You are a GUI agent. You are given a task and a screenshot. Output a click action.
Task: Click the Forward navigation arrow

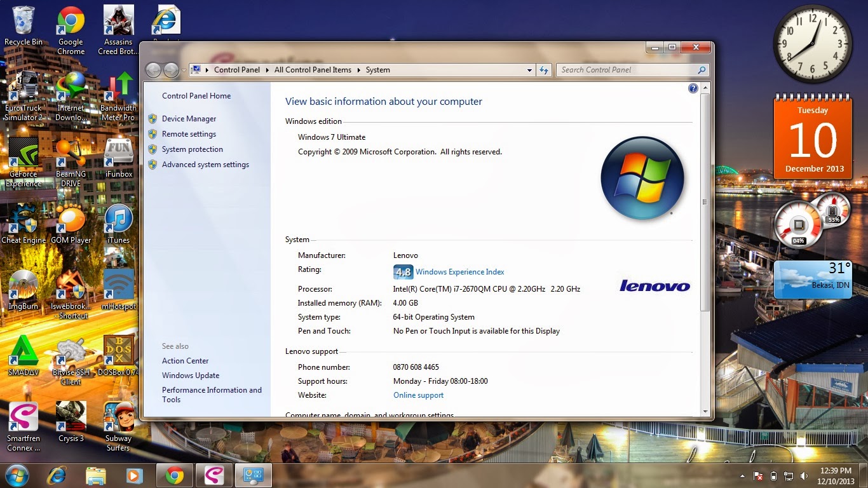point(171,70)
